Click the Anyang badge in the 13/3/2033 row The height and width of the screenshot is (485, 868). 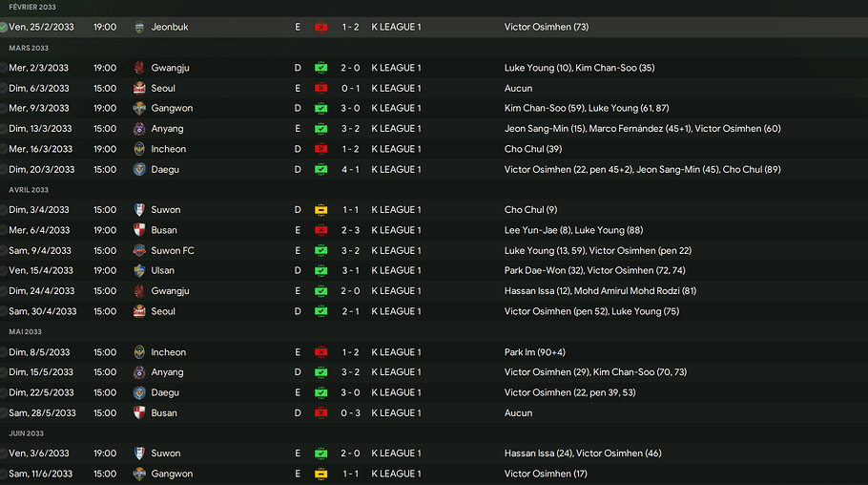(140, 129)
